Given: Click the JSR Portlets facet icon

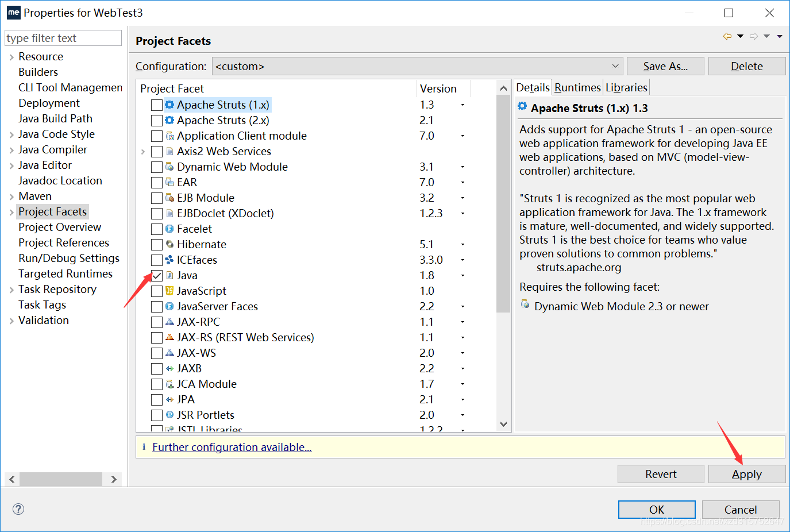Looking at the screenshot, I should pos(169,415).
